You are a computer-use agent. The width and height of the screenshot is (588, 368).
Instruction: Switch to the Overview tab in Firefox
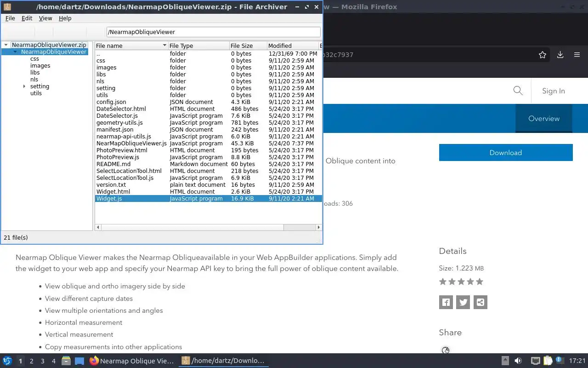544,119
